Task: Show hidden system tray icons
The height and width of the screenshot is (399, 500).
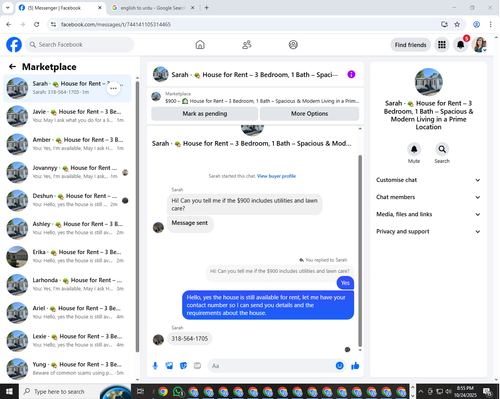Action: point(421,391)
